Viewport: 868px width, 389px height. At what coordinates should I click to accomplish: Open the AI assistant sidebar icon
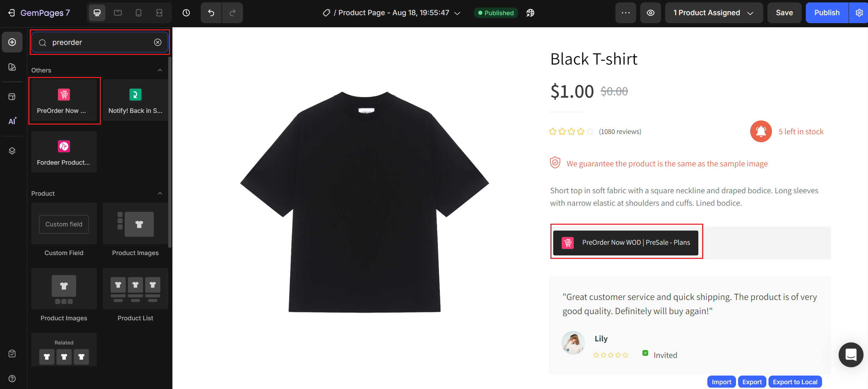click(x=12, y=121)
